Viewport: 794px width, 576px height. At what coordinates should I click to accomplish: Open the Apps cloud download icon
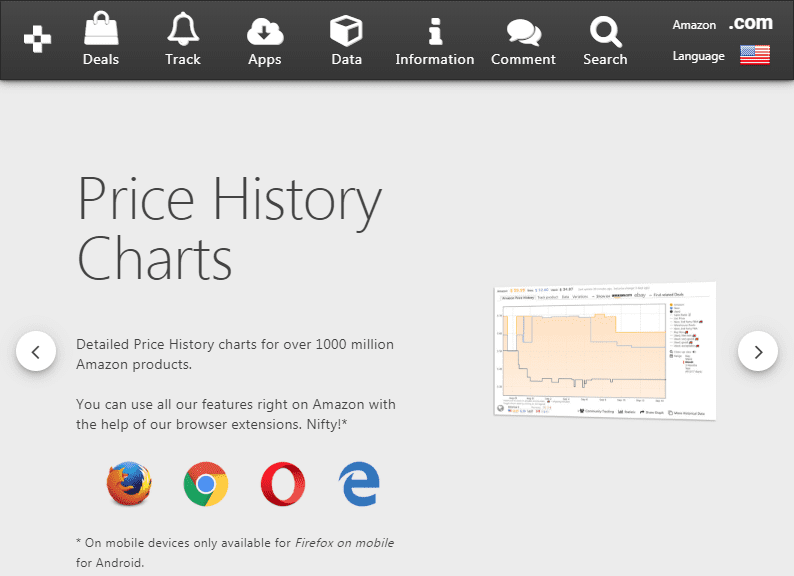(x=265, y=31)
